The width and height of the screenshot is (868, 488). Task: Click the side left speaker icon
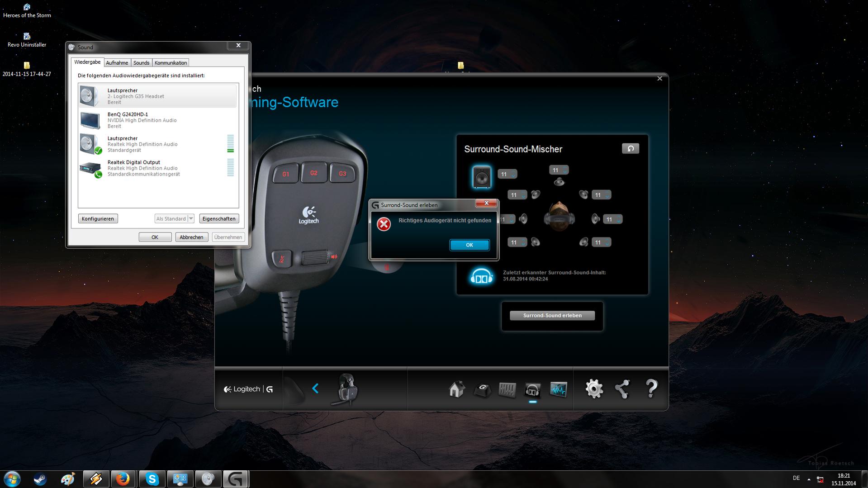523,219
